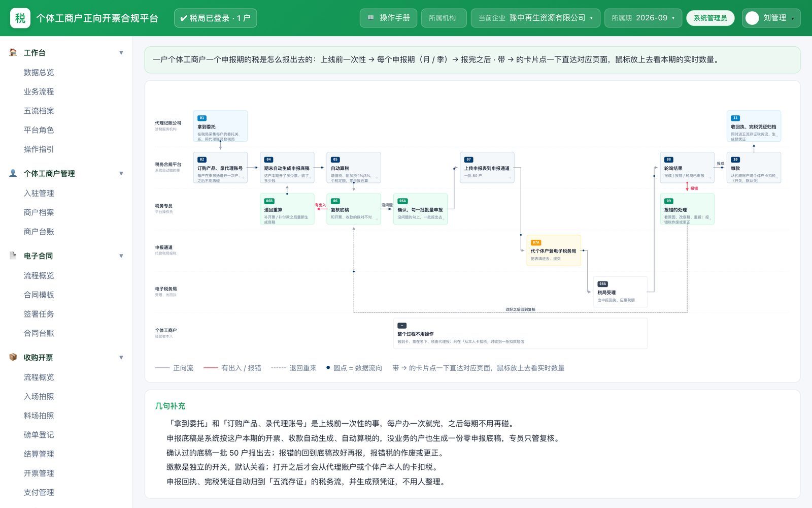Go to 数据总览 in the sidebar
Viewport: 812px width, 508px height.
39,72
